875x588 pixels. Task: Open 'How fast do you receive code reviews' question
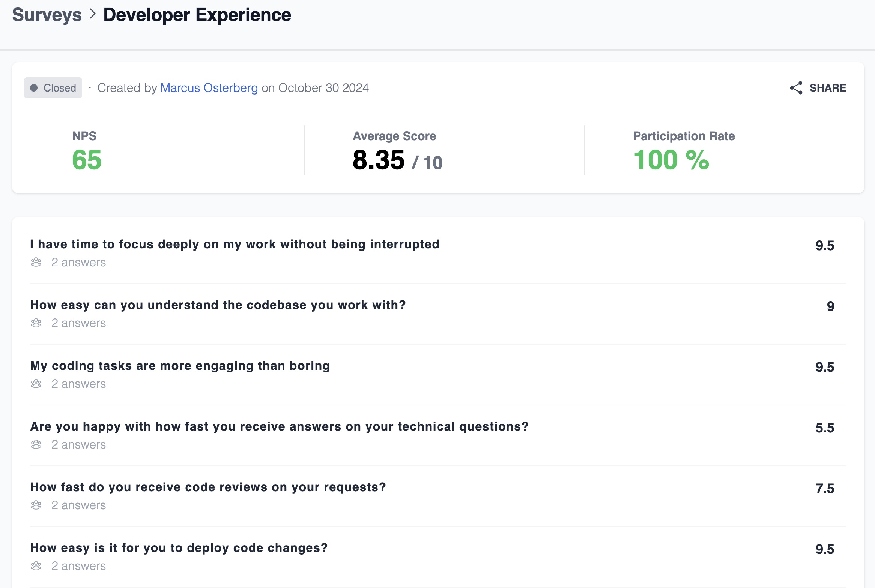(208, 487)
